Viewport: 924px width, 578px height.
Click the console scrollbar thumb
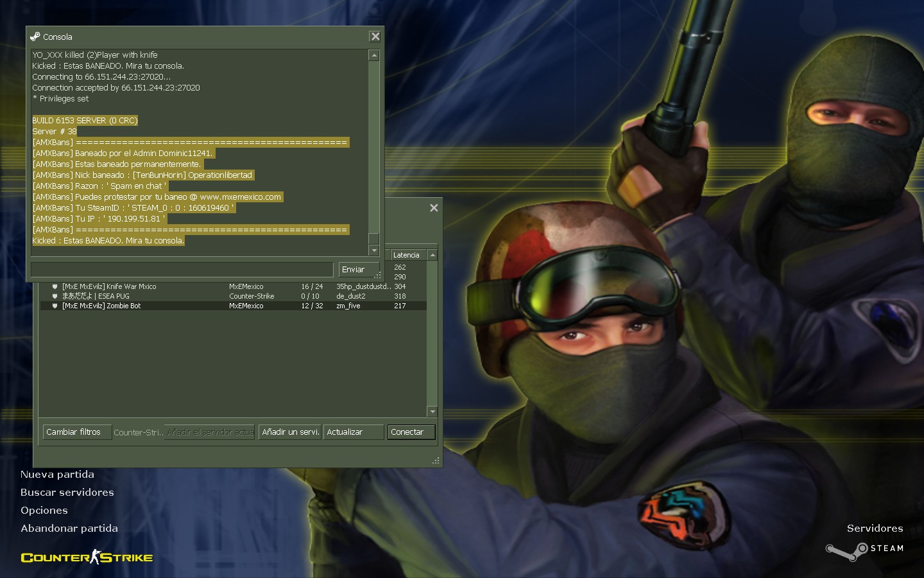373,239
